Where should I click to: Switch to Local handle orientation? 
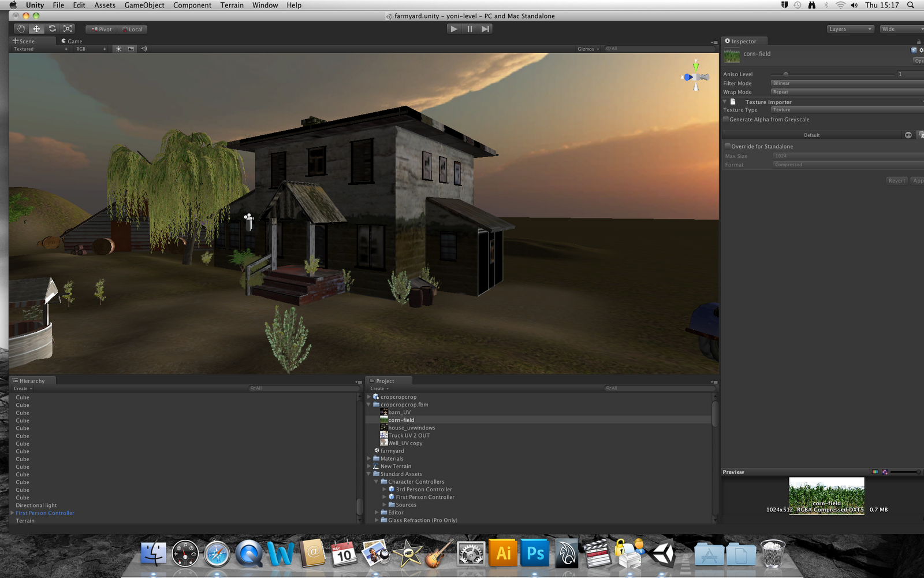click(x=133, y=28)
